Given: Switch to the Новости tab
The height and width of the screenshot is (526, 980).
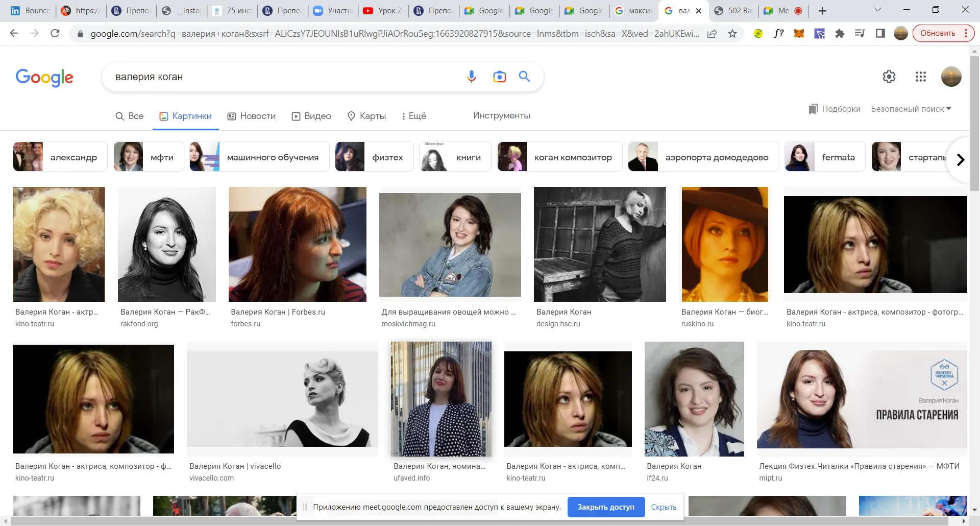Looking at the screenshot, I should click(252, 116).
